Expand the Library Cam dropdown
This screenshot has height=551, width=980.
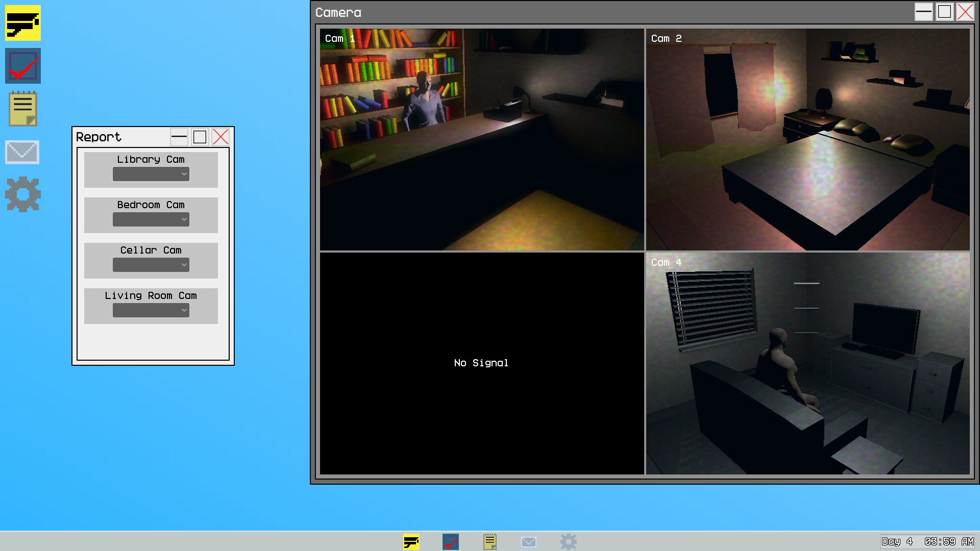[x=151, y=174]
